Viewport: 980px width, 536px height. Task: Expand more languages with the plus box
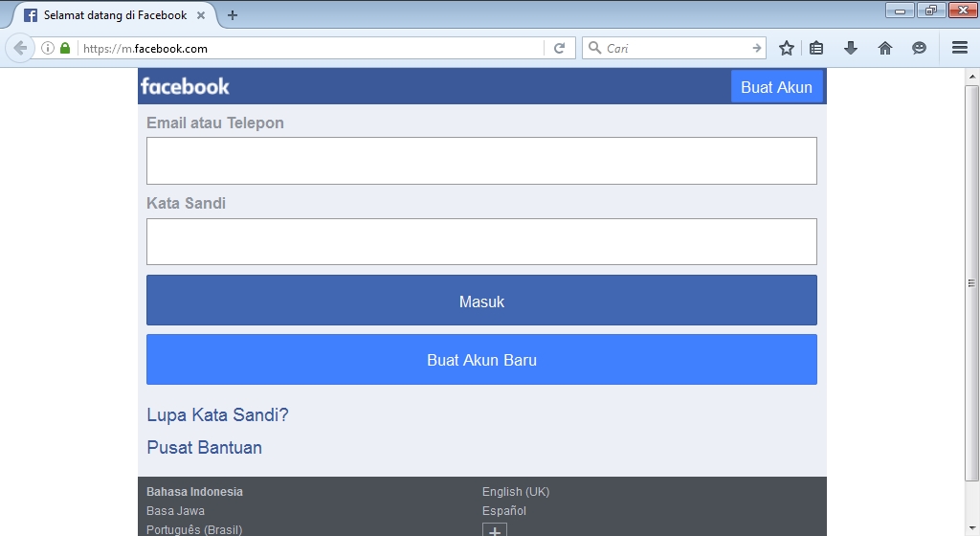click(495, 529)
